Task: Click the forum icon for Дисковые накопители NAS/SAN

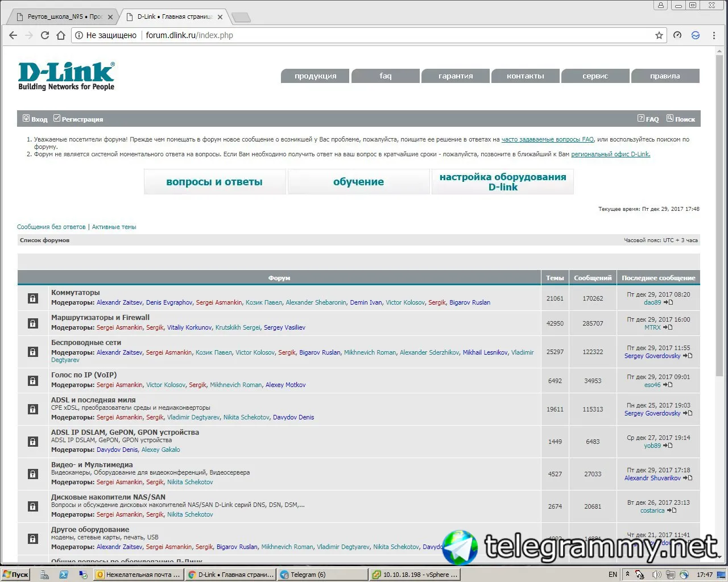Action: click(33, 506)
